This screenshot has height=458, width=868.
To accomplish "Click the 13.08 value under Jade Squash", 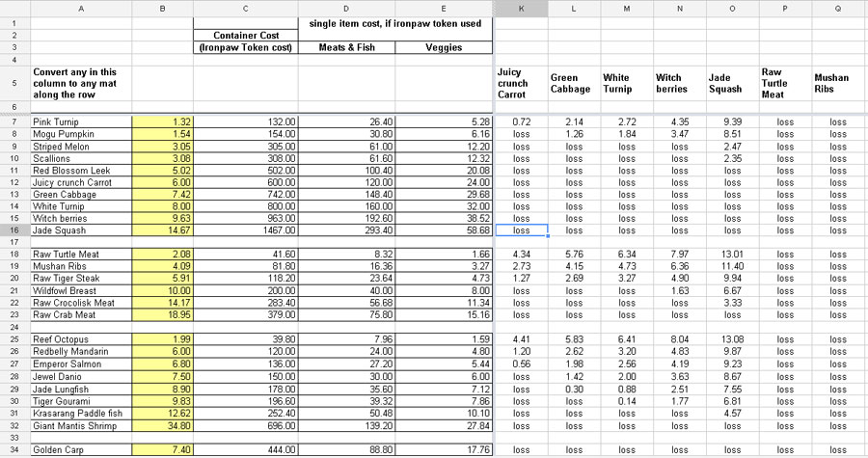I will click(732, 339).
